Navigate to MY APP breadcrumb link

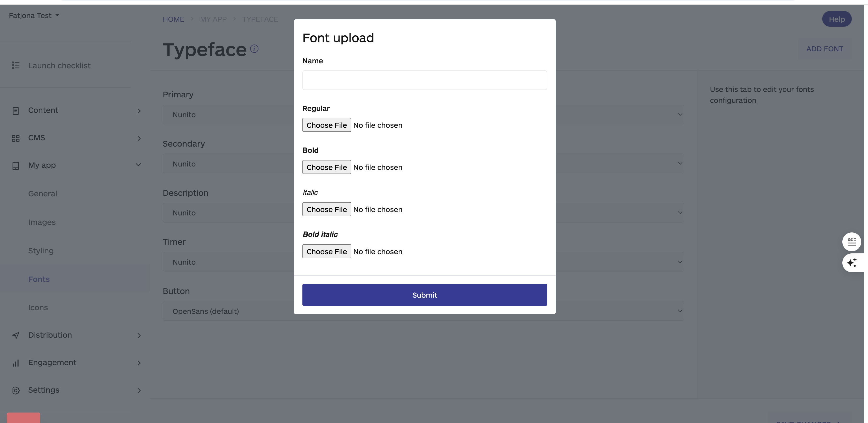(213, 19)
